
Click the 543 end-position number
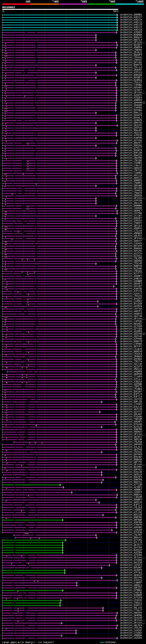115,11
